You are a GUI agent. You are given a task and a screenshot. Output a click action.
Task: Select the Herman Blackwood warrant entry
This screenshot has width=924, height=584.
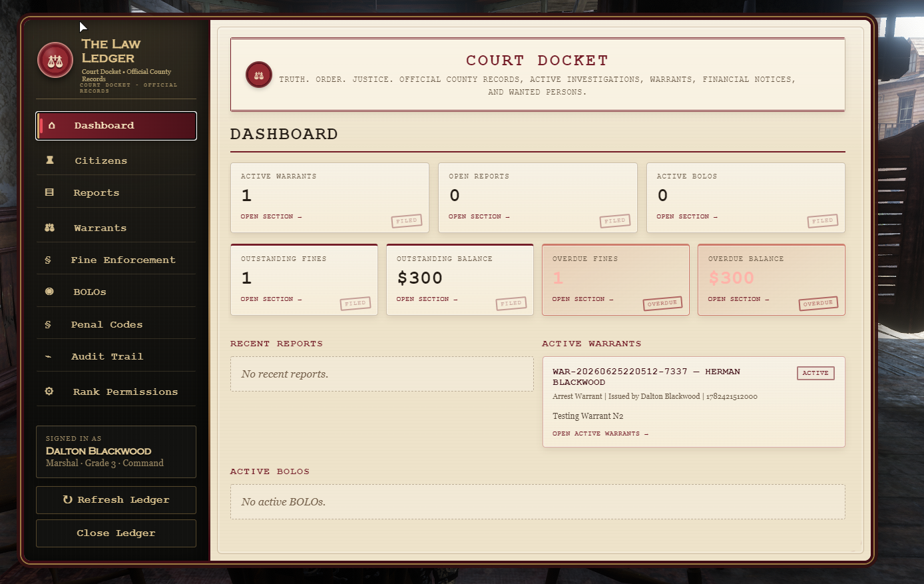point(694,402)
